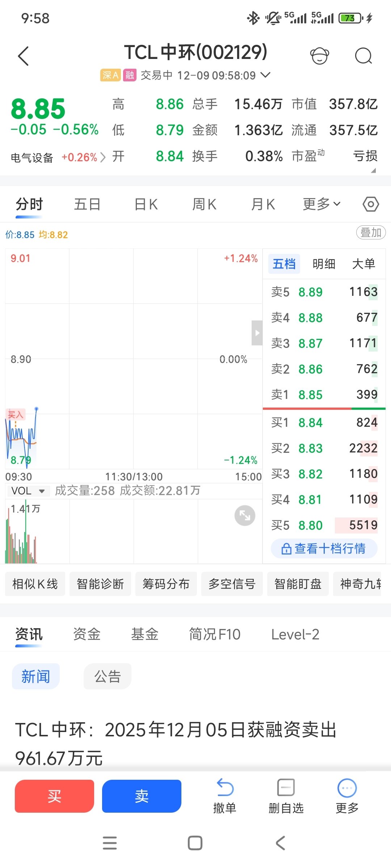Tap 查看十档行情 button
The width and height of the screenshot is (391, 868).
coord(324,549)
